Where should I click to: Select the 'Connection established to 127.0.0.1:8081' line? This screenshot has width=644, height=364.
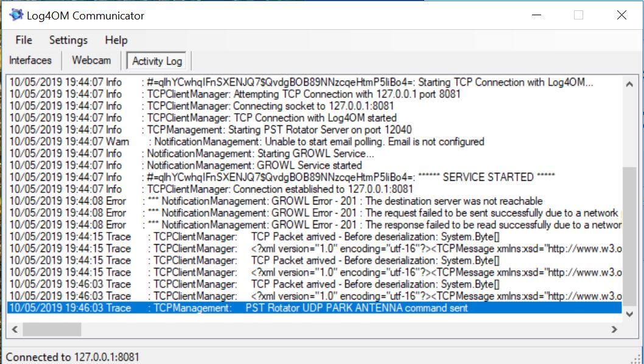pyautogui.click(x=315, y=189)
